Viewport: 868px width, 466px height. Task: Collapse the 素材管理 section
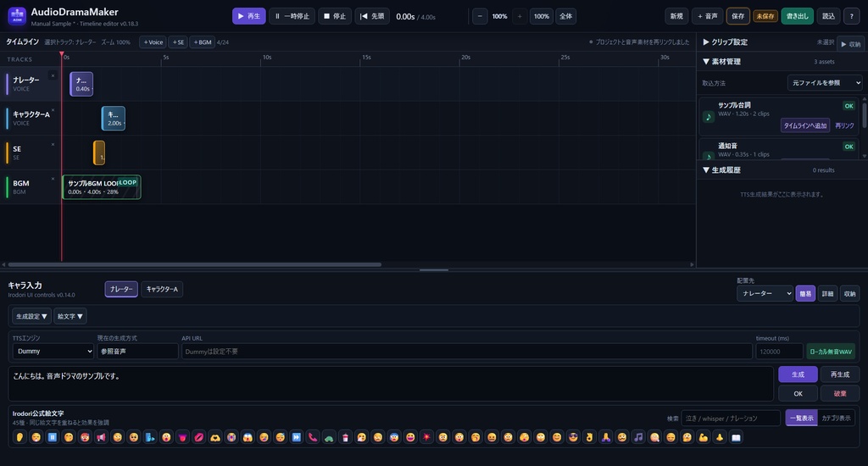722,62
